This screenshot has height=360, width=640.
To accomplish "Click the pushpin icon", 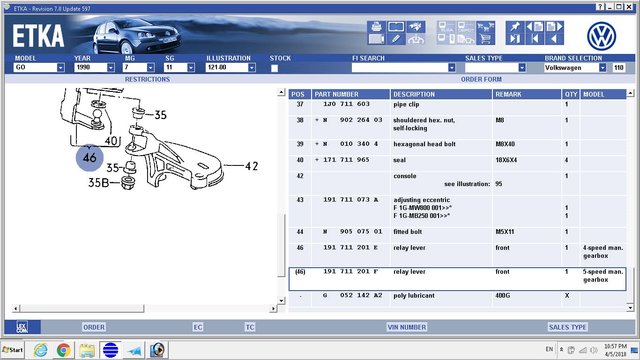I will click(x=515, y=27).
